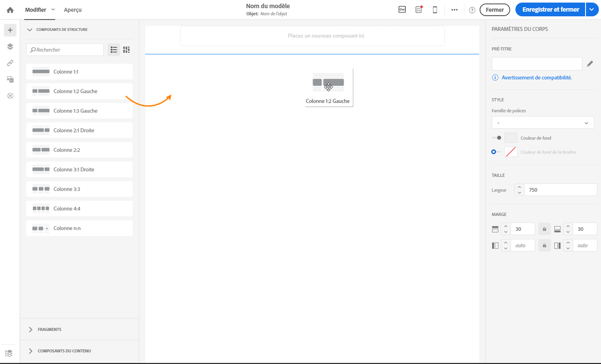
Task: Select the Colonne 1:3 Gauche component
Action: pos(80,111)
